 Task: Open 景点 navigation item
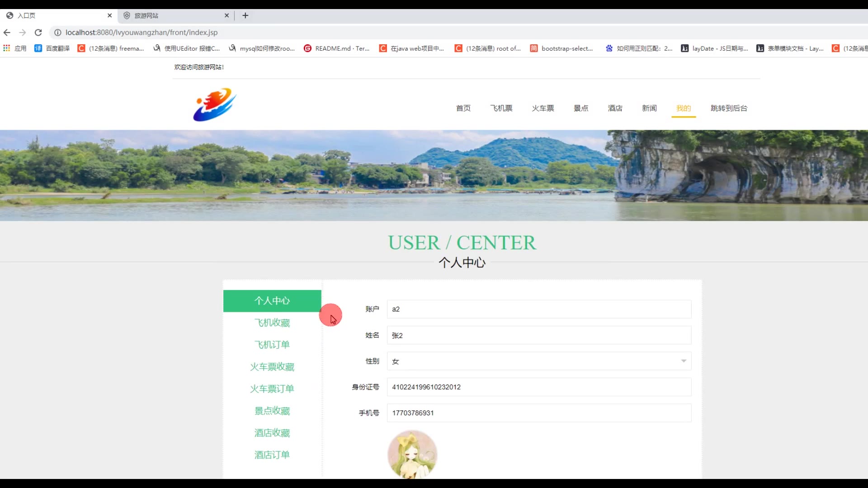(x=581, y=108)
